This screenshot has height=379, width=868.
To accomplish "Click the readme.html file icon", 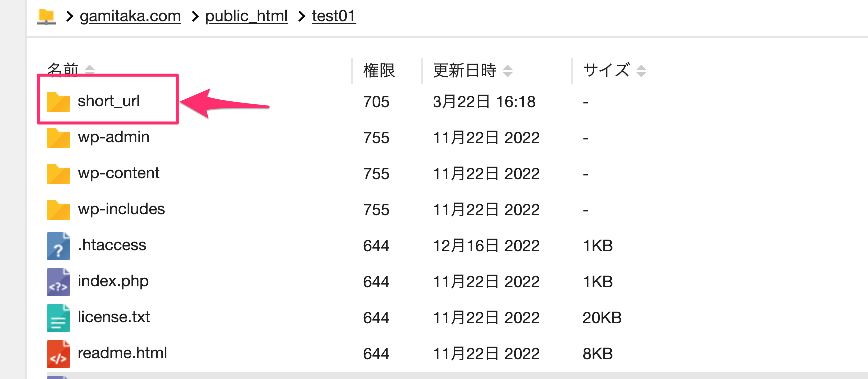I will [x=58, y=354].
